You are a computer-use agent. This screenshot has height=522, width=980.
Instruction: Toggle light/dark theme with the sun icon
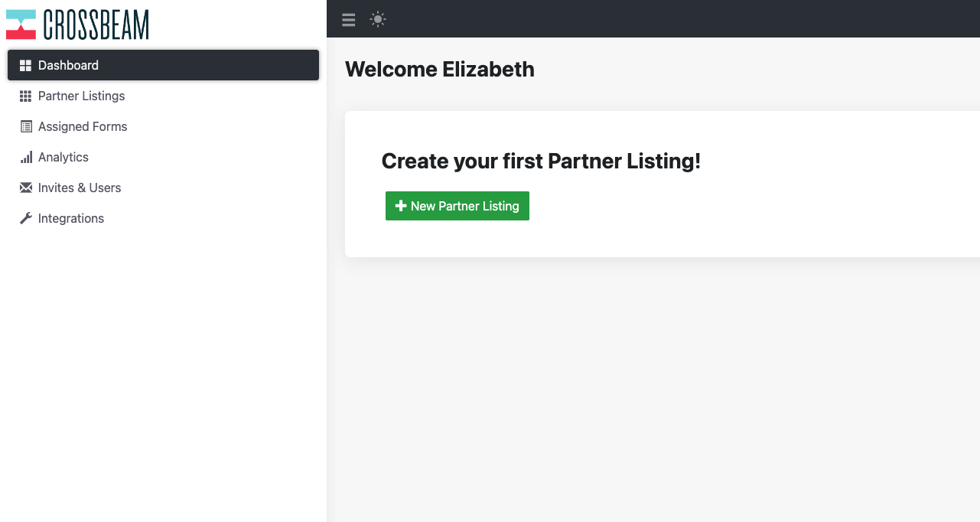point(378,20)
